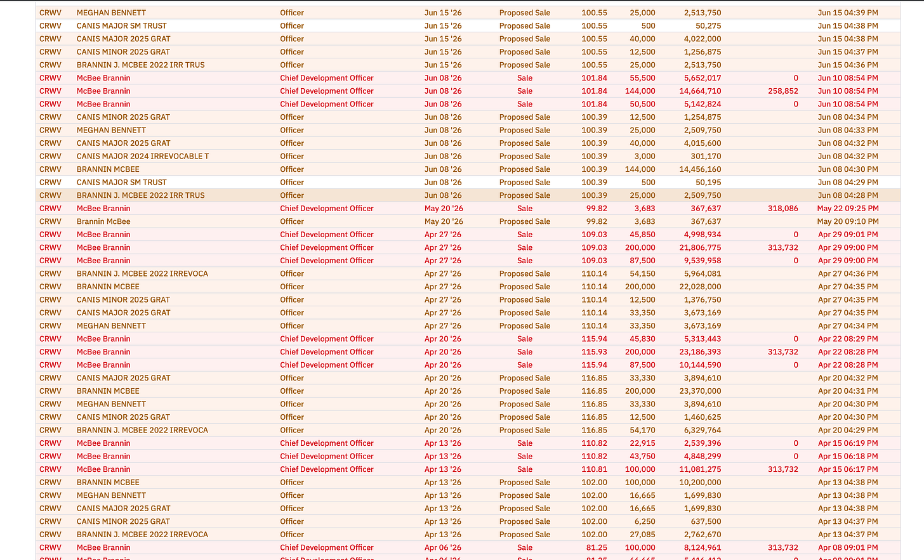Click the 115.93 price cell
This screenshot has width=924, height=560.
pyautogui.click(x=594, y=352)
